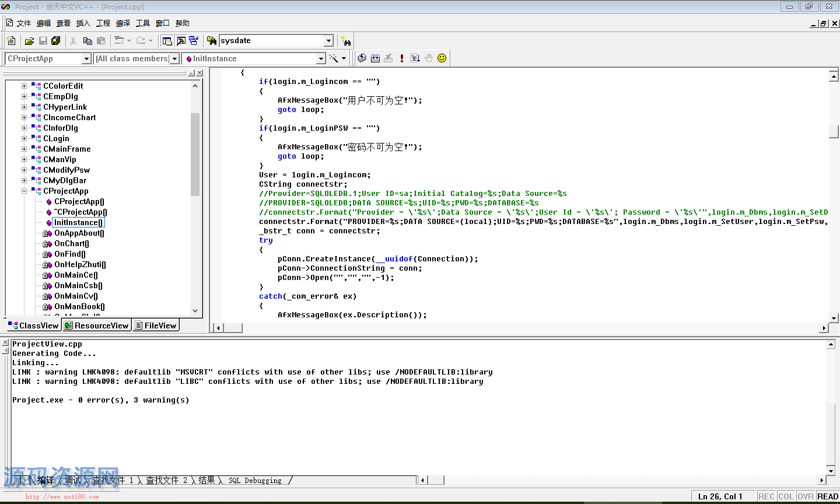
Task: Select the ClassView tab
Action: 33,325
